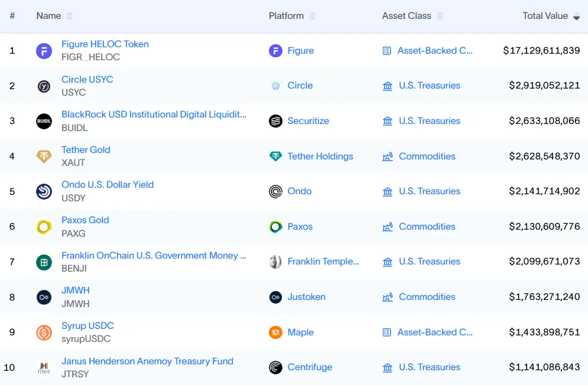This screenshot has height=385, width=588.
Task: Click the JTRSY token logo icon
Action: pyautogui.click(x=44, y=368)
